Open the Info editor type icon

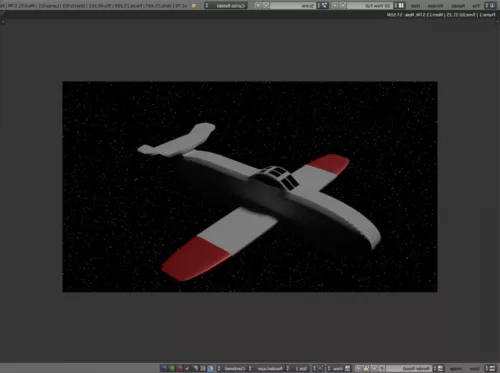click(x=491, y=5)
